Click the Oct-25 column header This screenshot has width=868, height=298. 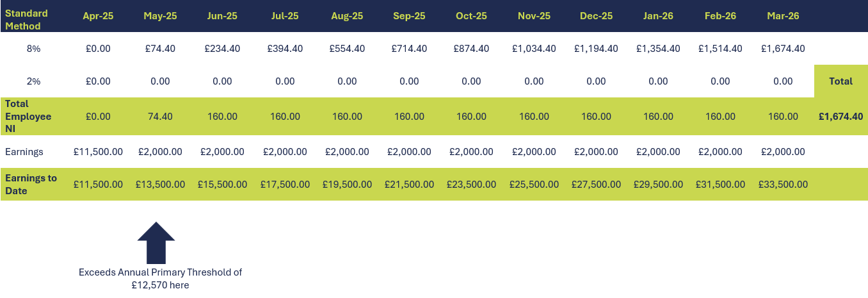coord(471,16)
